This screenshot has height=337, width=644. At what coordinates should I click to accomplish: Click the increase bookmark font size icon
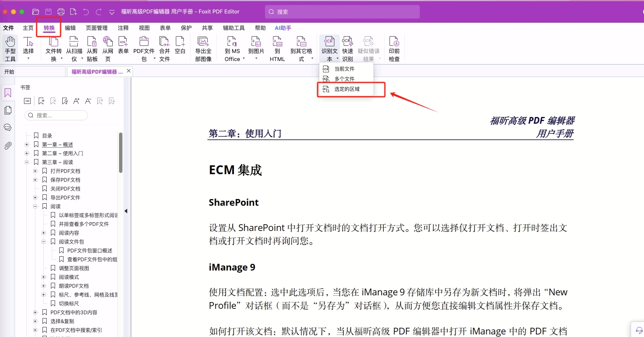click(76, 101)
